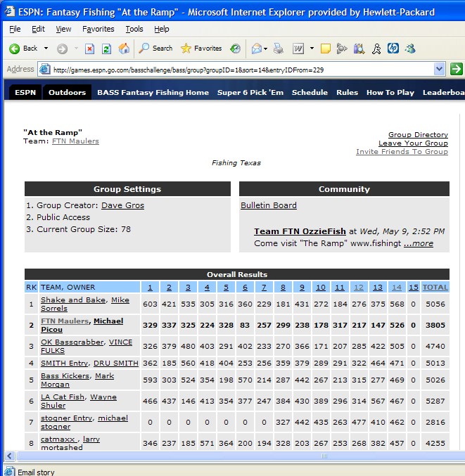This screenshot has width=465, height=476.
Task: Open stogner Entry team link
Action: click(67, 418)
